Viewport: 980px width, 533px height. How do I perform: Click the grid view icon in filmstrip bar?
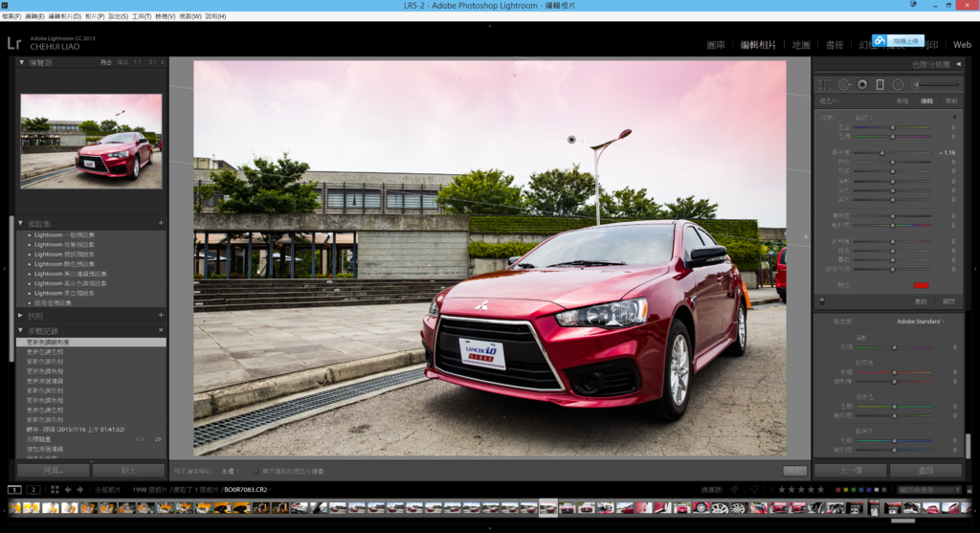click(54, 490)
